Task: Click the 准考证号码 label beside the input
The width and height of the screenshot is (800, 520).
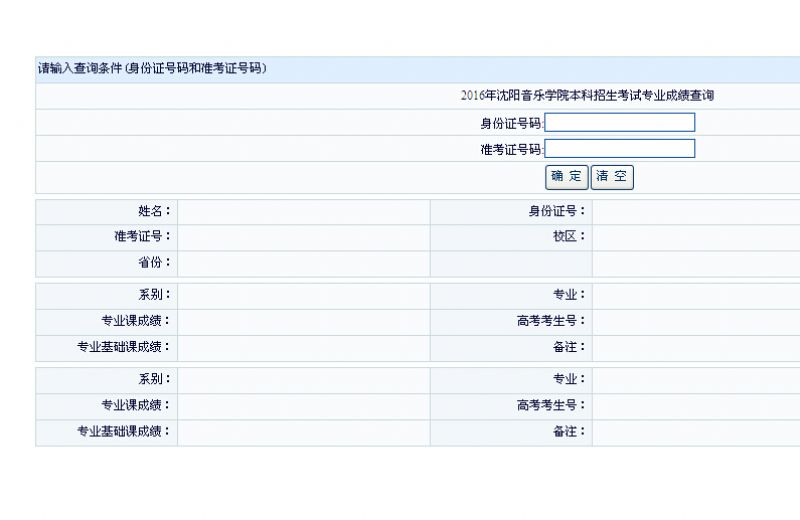Action: click(510, 150)
